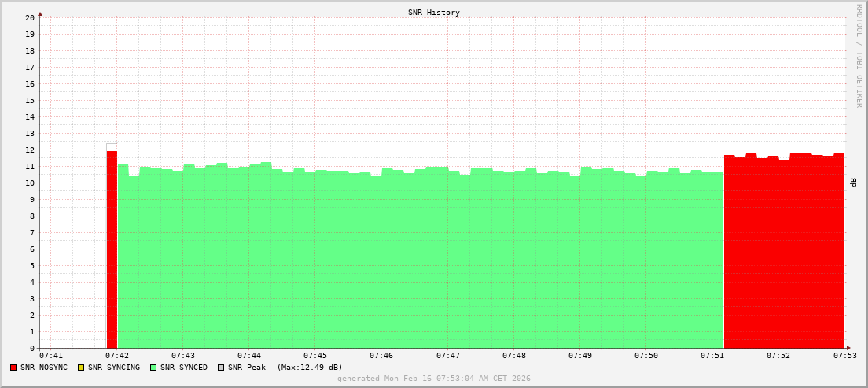Viewport: 868px width, 388px height.
Task: Click the red SNR-NOSYNC legend swatch
Action: pyautogui.click(x=13, y=368)
